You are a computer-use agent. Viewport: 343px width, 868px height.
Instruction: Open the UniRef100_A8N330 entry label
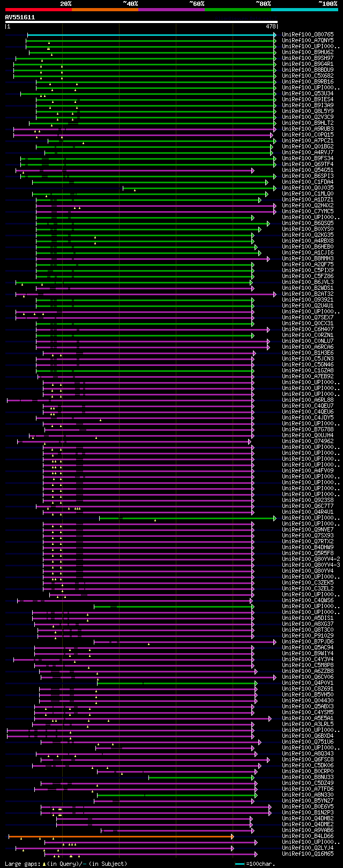[308, 795]
